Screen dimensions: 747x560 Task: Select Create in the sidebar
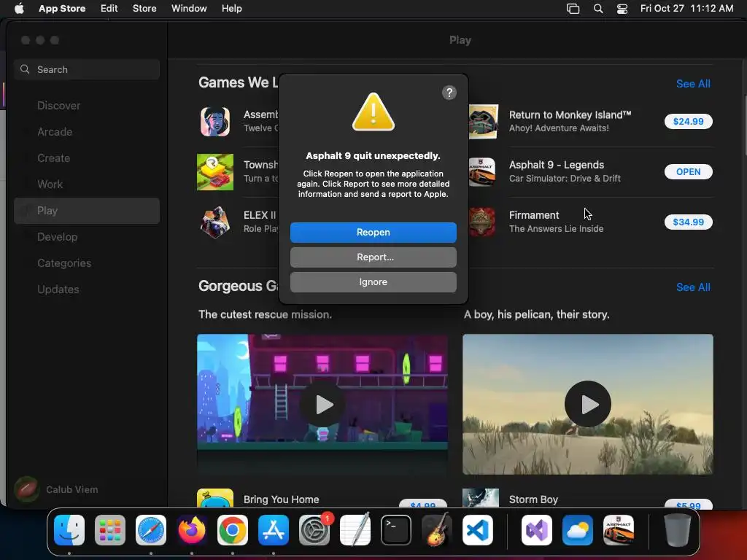pos(87,158)
